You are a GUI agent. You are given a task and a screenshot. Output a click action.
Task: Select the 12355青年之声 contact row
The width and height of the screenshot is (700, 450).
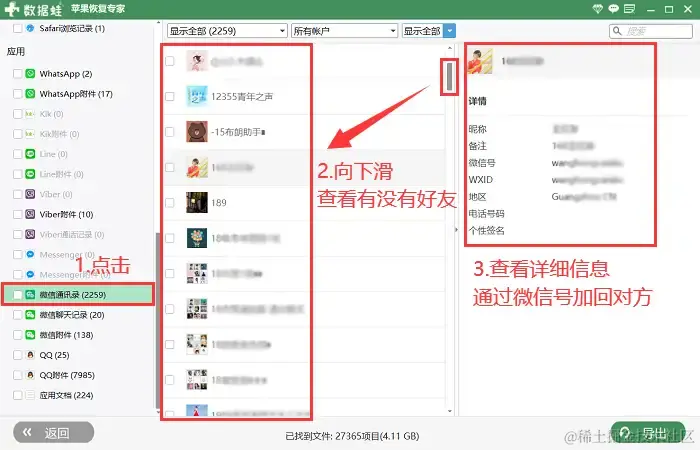pyautogui.click(x=303, y=96)
